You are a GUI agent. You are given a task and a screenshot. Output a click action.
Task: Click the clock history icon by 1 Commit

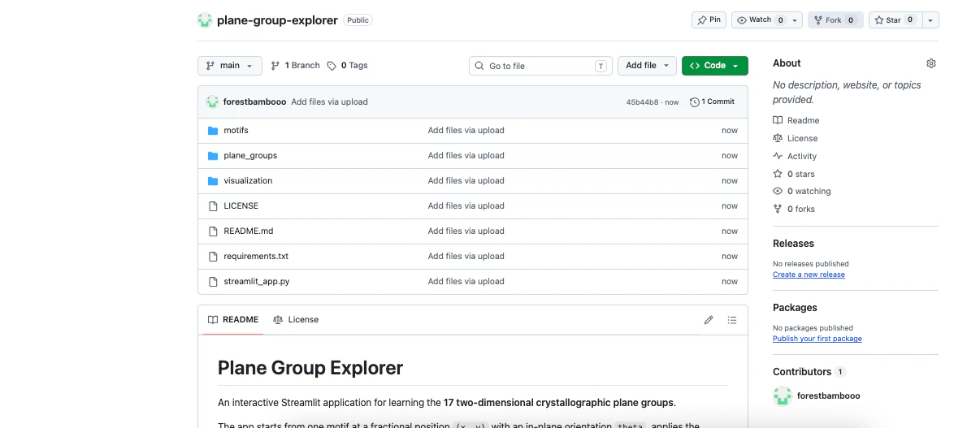(x=695, y=102)
